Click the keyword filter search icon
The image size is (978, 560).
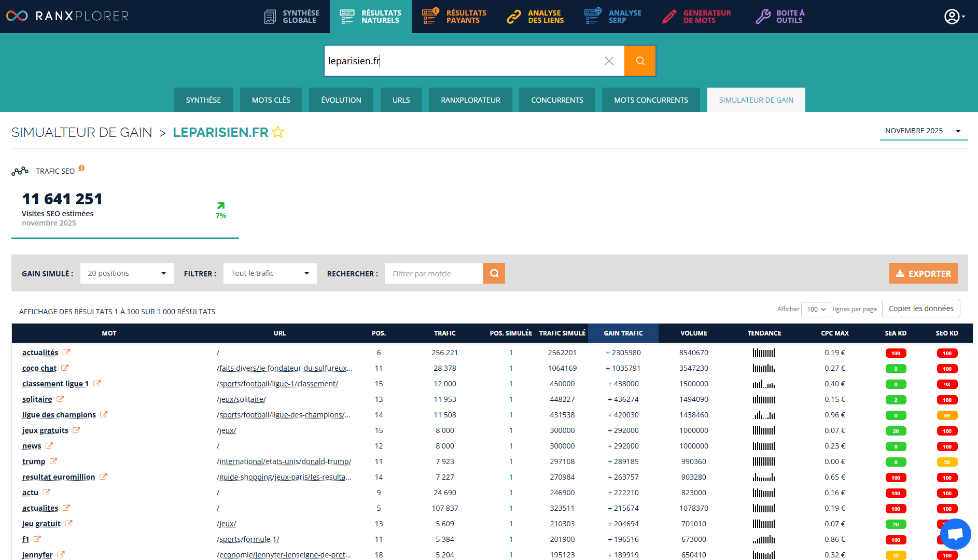pos(494,273)
